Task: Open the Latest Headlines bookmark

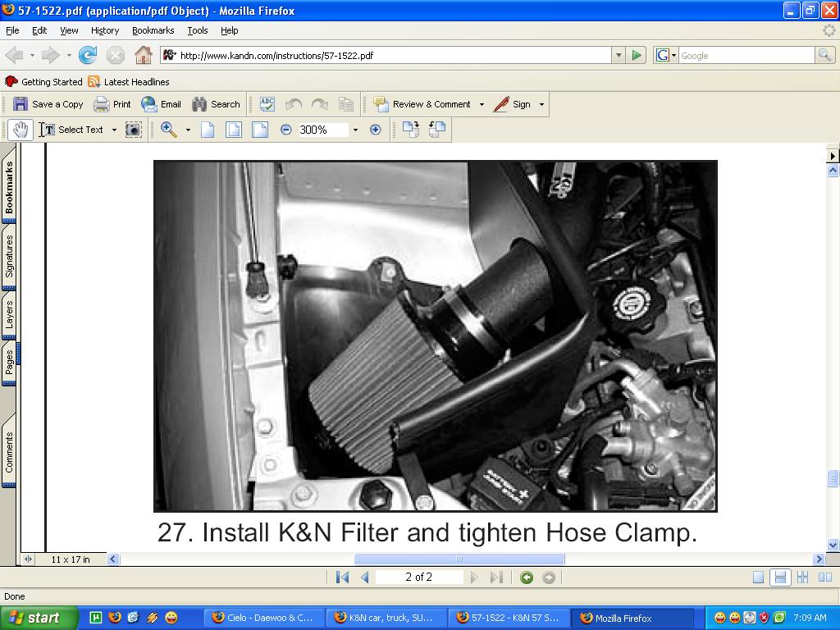Action: [129, 82]
